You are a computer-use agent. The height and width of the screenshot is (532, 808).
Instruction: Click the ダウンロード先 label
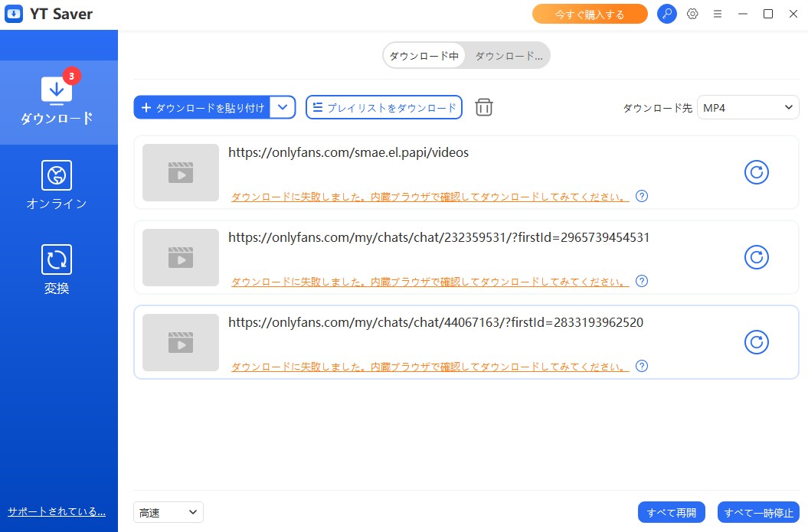(x=658, y=108)
